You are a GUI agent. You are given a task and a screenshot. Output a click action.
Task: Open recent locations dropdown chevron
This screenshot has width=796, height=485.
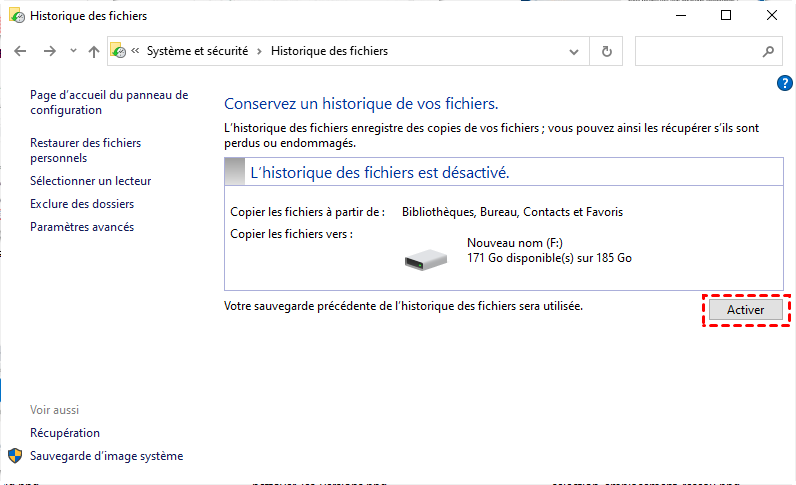pos(73,51)
